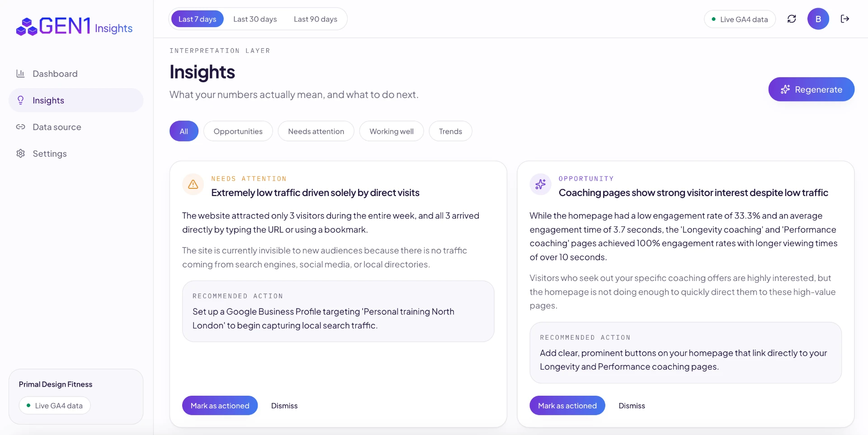
Task: Select the Last 7 days range
Action: pyautogui.click(x=198, y=19)
